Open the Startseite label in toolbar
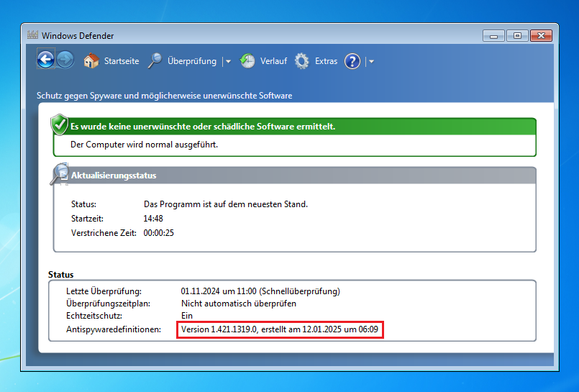579x392 pixels. 122,61
